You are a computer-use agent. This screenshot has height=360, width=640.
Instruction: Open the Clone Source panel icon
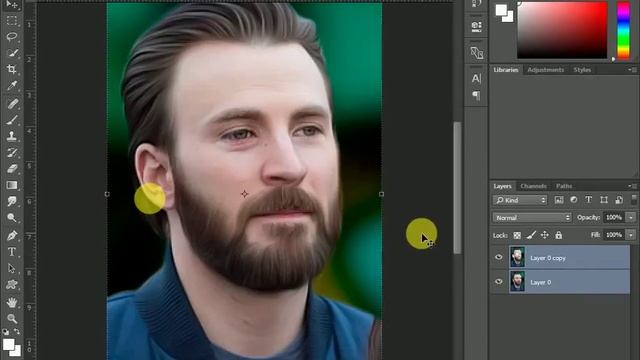tap(476, 53)
